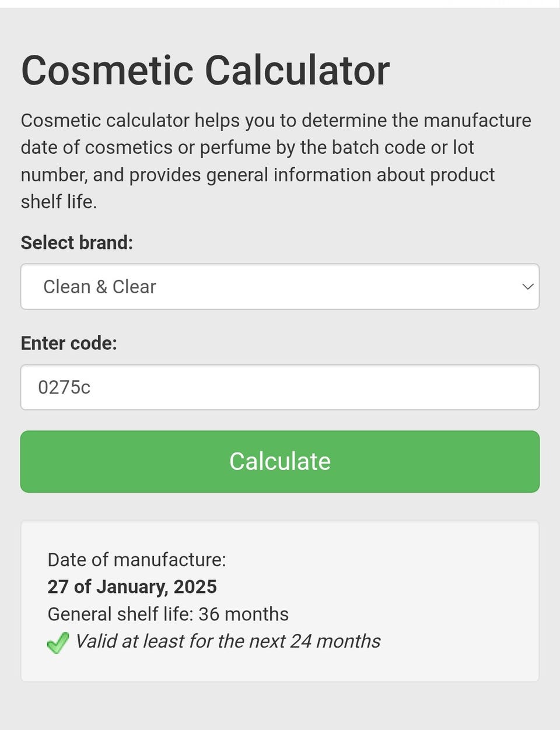Focus the batch code input field
Screen dimensions: 560x730
pos(279,387)
